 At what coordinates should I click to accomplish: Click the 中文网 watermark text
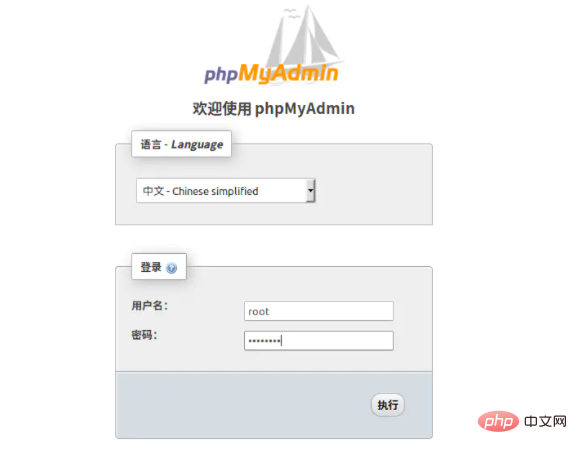(545, 421)
